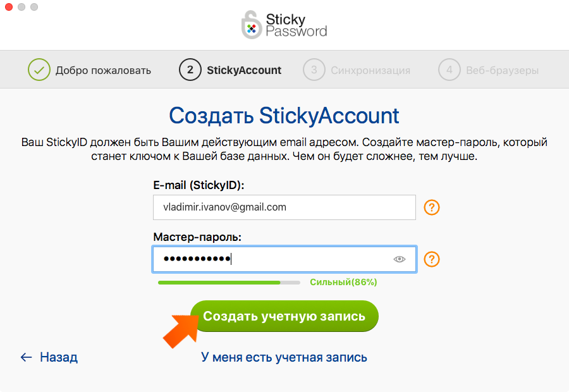Screen dimensions: 569x392
Task: Click the Создать учетную запись button
Action: 284,315
